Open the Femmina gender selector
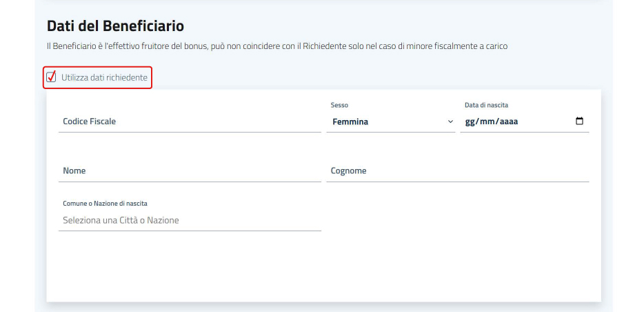Viewport: 644px width, 312px height. [x=390, y=121]
